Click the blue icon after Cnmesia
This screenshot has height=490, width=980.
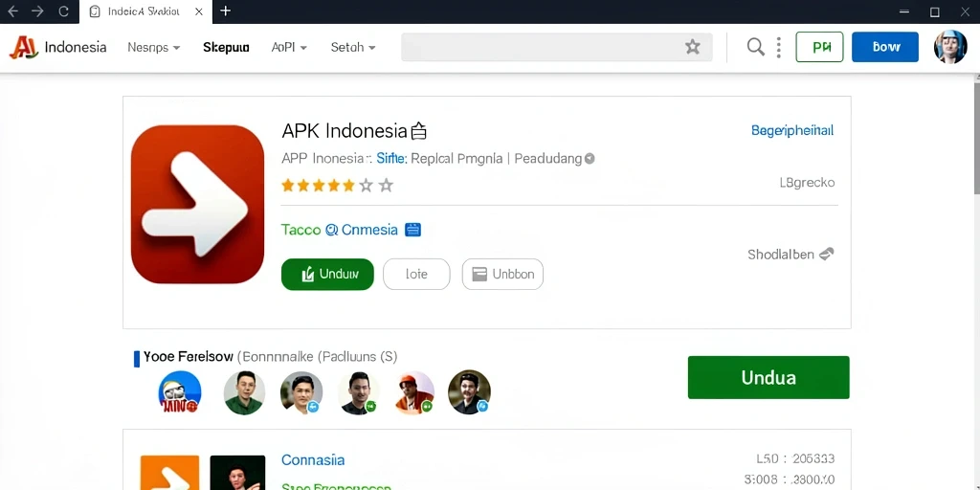[413, 230]
